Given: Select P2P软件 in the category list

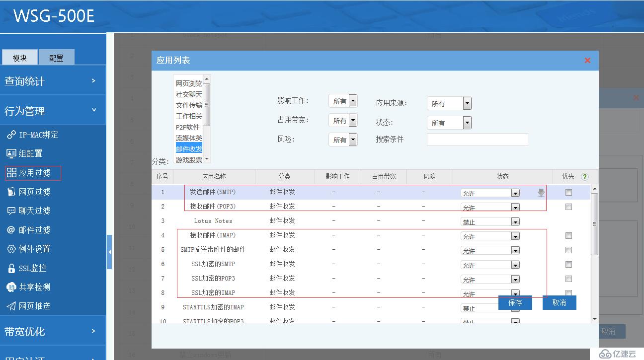Looking at the screenshot, I should pos(188,127).
